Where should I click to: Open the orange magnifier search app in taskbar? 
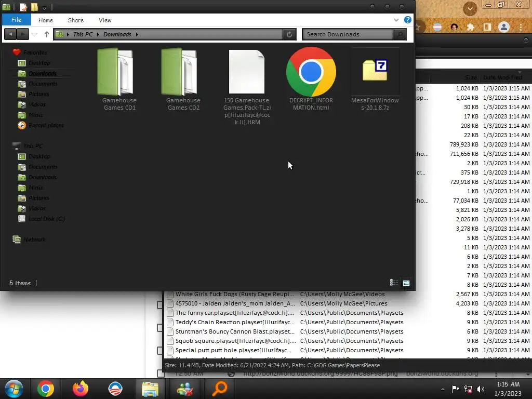(x=220, y=389)
